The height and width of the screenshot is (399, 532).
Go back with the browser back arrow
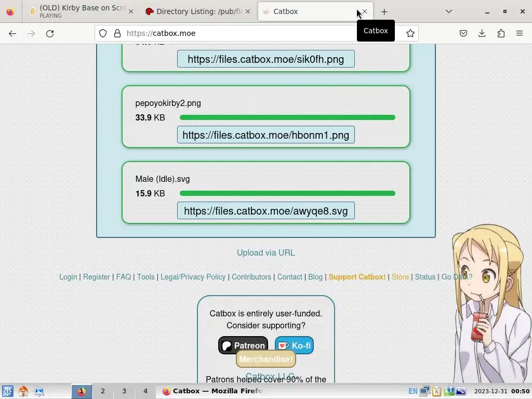[x=12, y=33]
